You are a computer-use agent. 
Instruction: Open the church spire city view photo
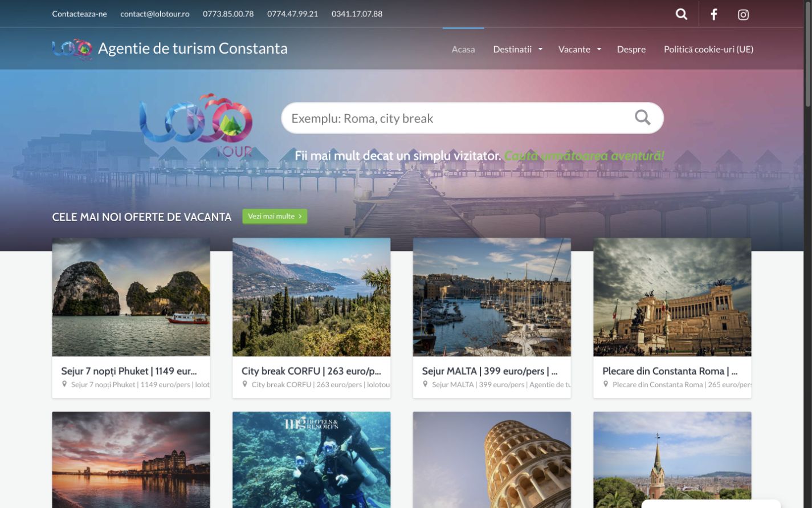(672, 460)
